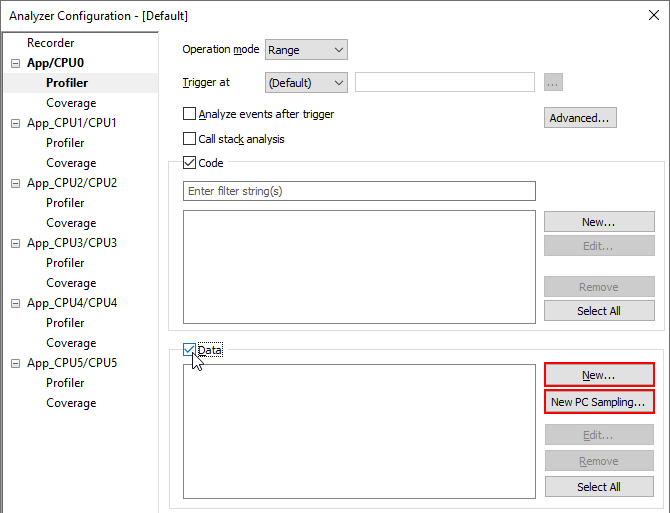
Task: Close the Analyzer Configuration dialog
Action: [653, 15]
